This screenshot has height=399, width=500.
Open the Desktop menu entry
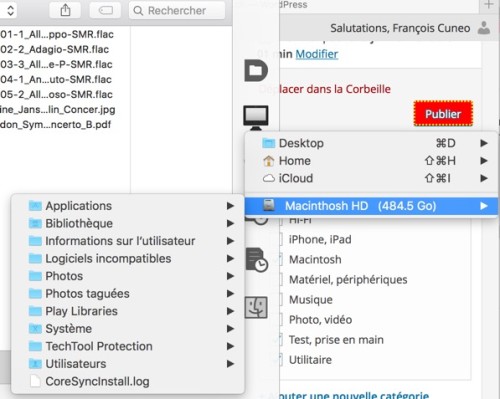point(372,143)
